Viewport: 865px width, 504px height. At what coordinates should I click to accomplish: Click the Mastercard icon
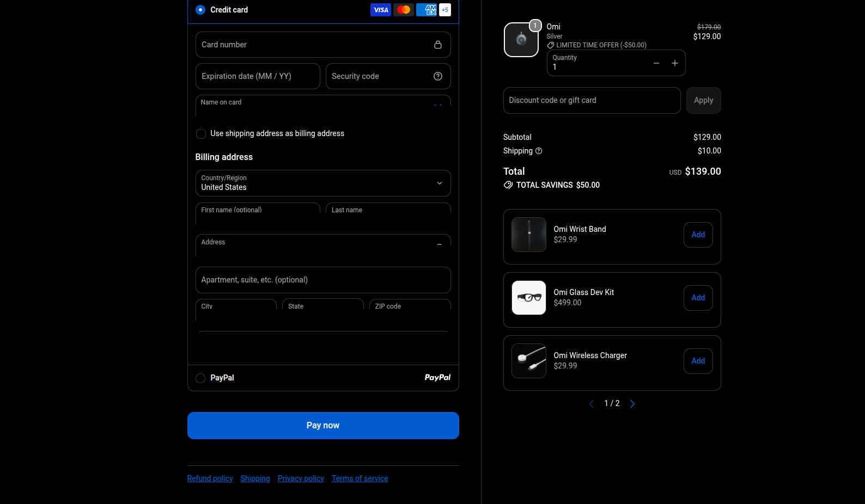(x=404, y=10)
